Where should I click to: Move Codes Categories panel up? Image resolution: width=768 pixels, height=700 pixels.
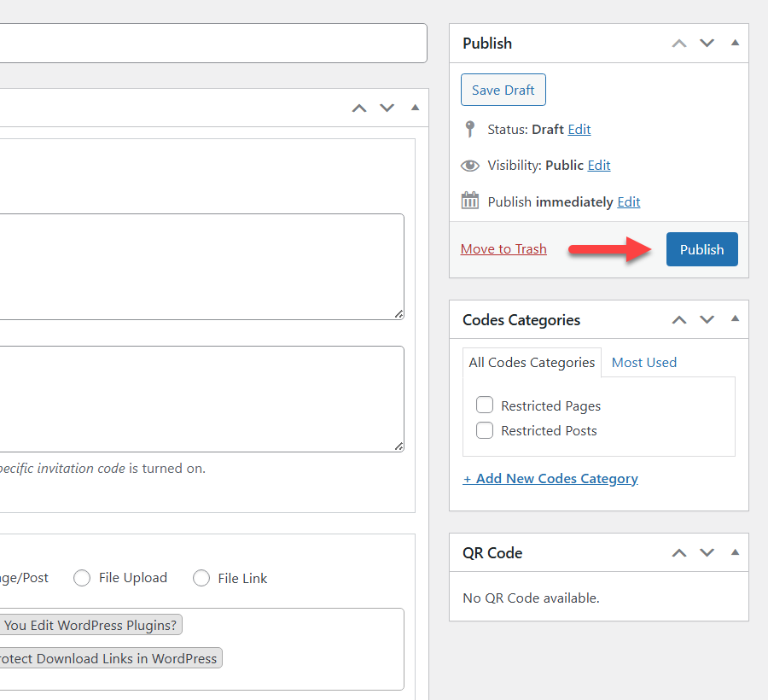point(679,320)
